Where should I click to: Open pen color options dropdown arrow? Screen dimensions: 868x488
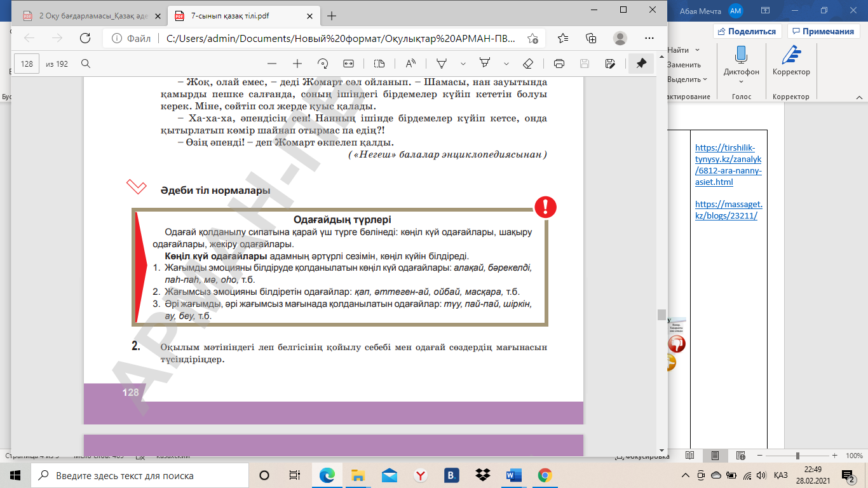[x=463, y=64]
